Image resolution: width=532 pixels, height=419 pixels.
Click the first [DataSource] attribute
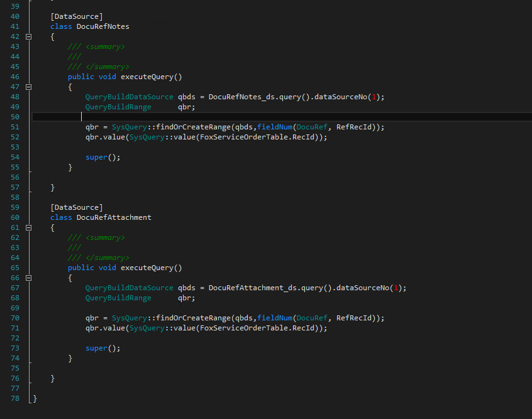(76, 16)
